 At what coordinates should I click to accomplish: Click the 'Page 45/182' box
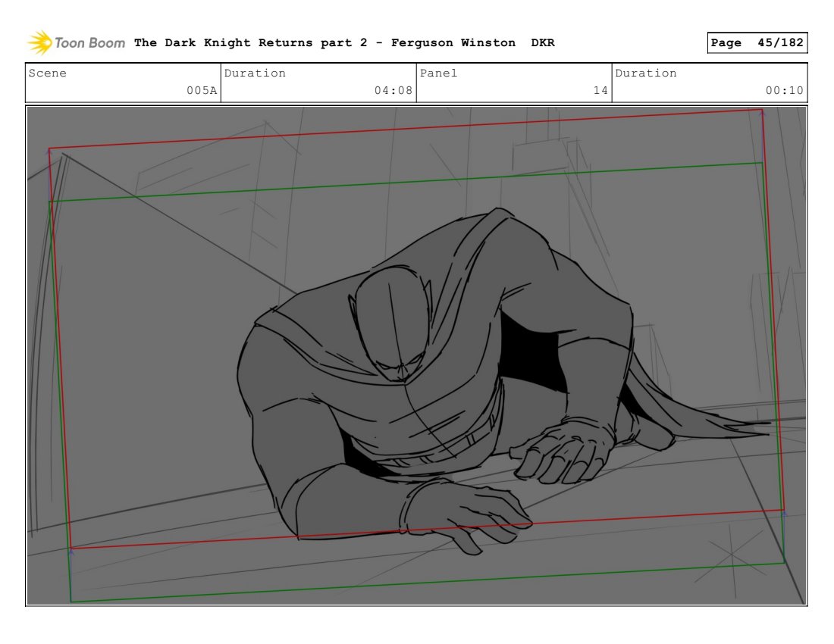click(757, 42)
